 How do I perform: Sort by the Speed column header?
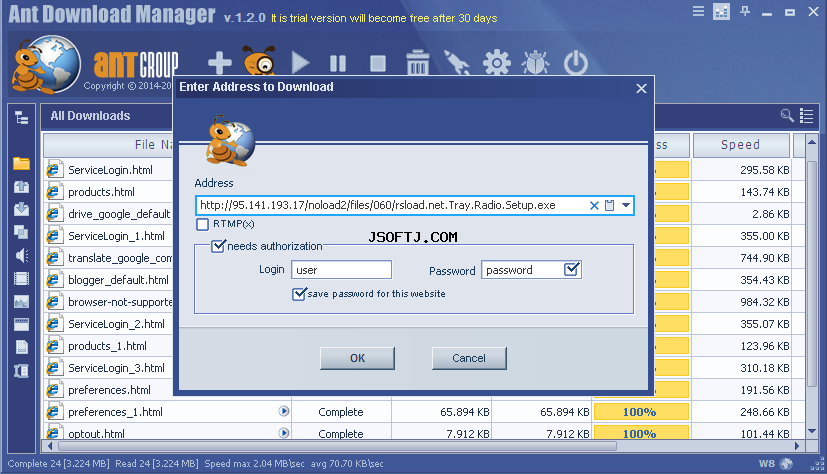pyautogui.click(x=741, y=145)
